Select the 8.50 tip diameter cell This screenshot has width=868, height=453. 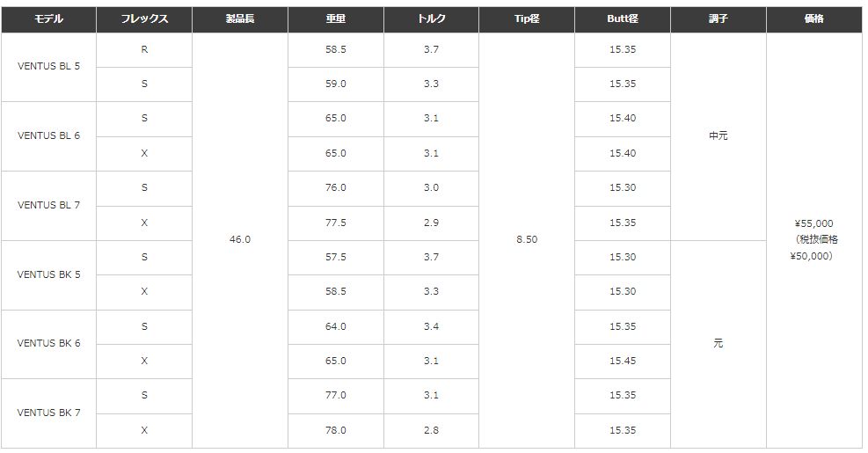point(527,239)
